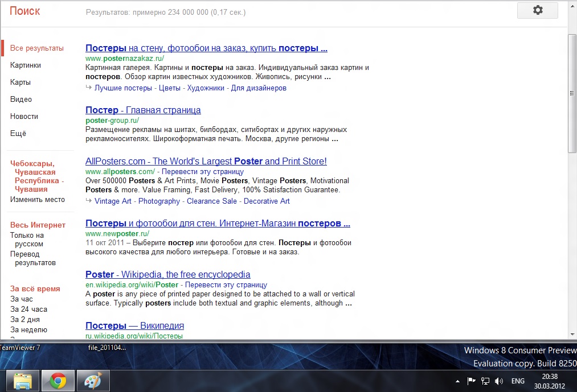Open the Decorative Art sitelink

[267, 201]
